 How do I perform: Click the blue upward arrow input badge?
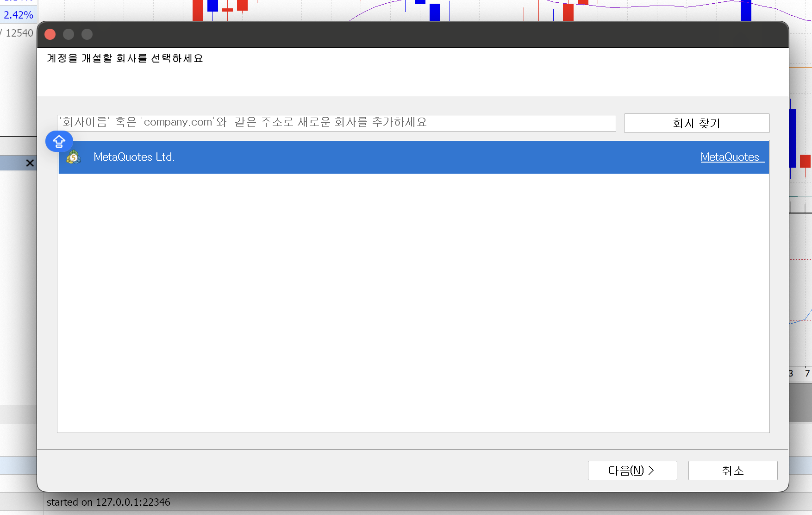click(x=59, y=141)
